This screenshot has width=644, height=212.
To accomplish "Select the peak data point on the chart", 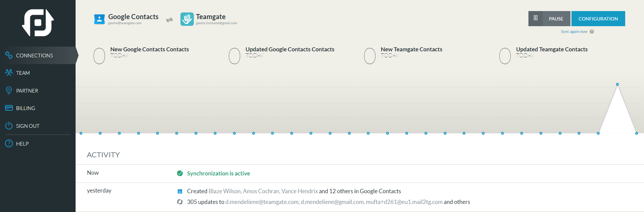I will pyautogui.click(x=617, y=85).
